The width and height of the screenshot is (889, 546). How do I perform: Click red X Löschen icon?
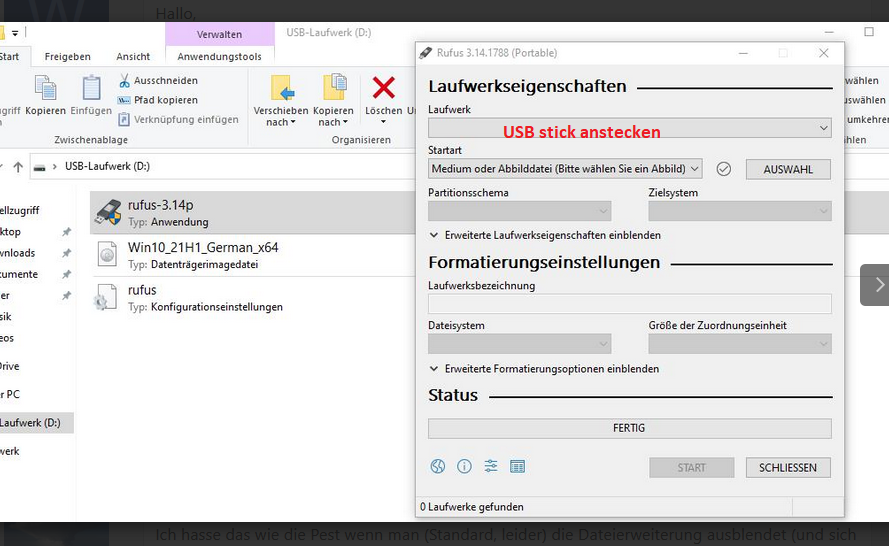(384, 88)
